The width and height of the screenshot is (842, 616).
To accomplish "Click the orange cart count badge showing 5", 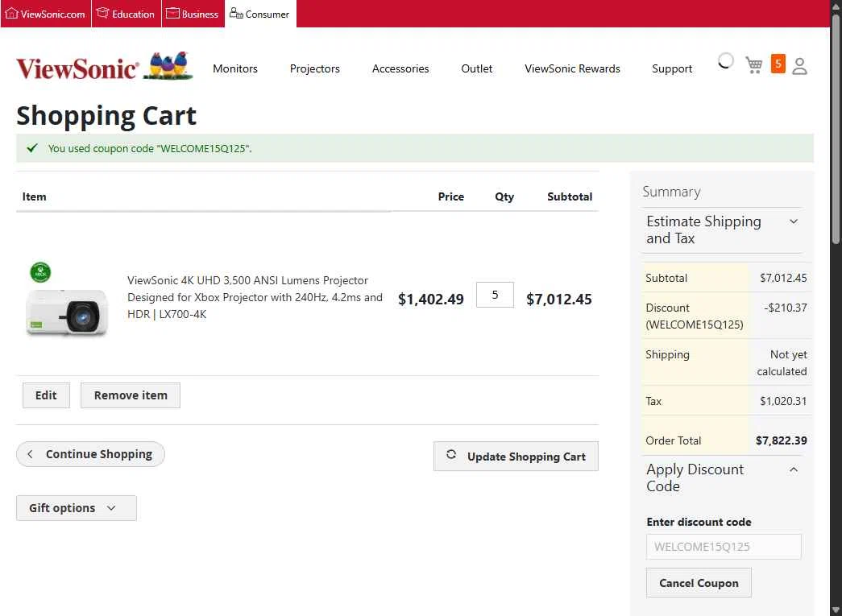I will click(x=778, y=64).
